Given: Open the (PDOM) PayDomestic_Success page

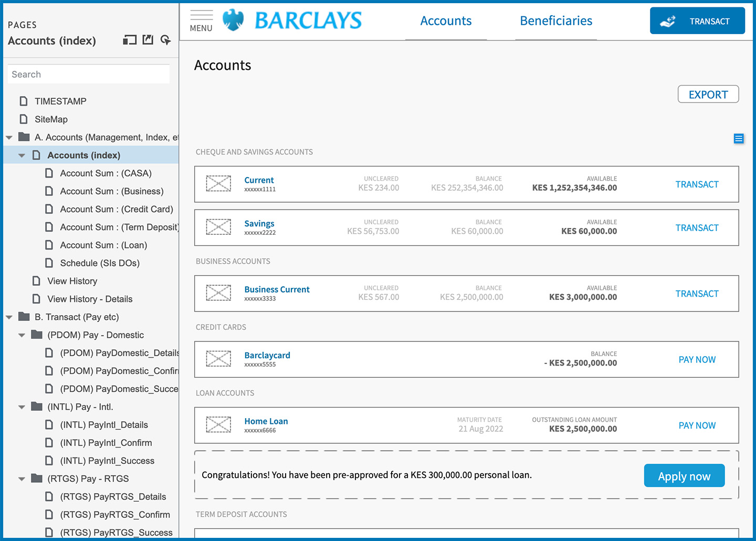Looking at the screenshot, I should [119, 389].
